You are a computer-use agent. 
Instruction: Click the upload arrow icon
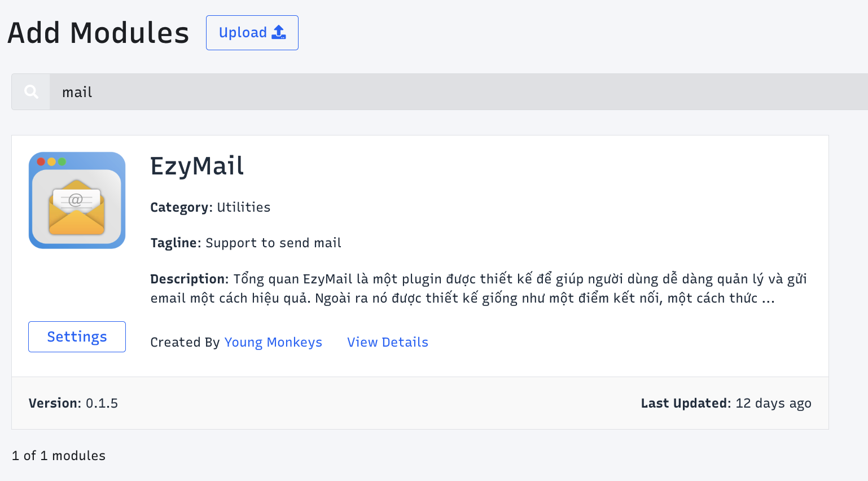pos(279,32)
